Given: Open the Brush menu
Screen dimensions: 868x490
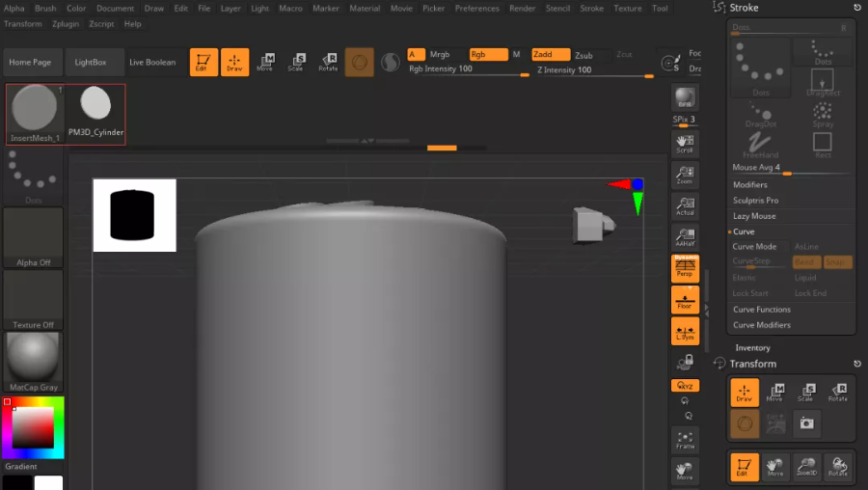Looking at the screenshot, I should coord(45,9).
